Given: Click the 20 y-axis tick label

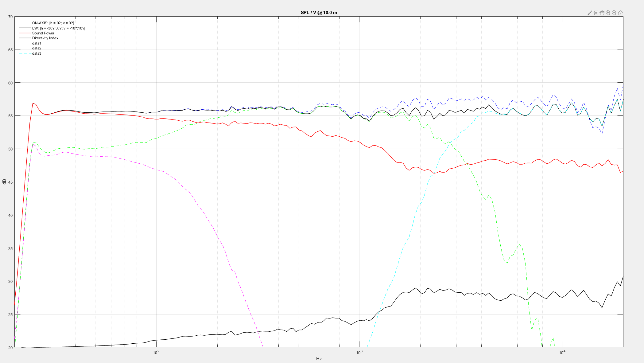Looking at the screenshot, I should coord(10,348).
